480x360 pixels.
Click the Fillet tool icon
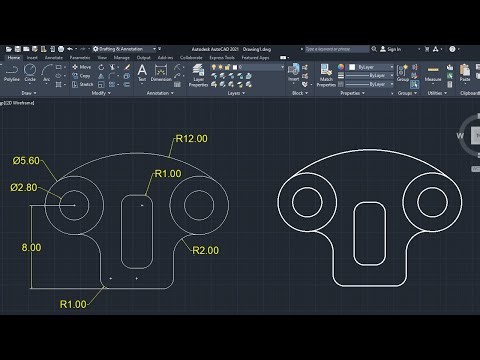112,76
